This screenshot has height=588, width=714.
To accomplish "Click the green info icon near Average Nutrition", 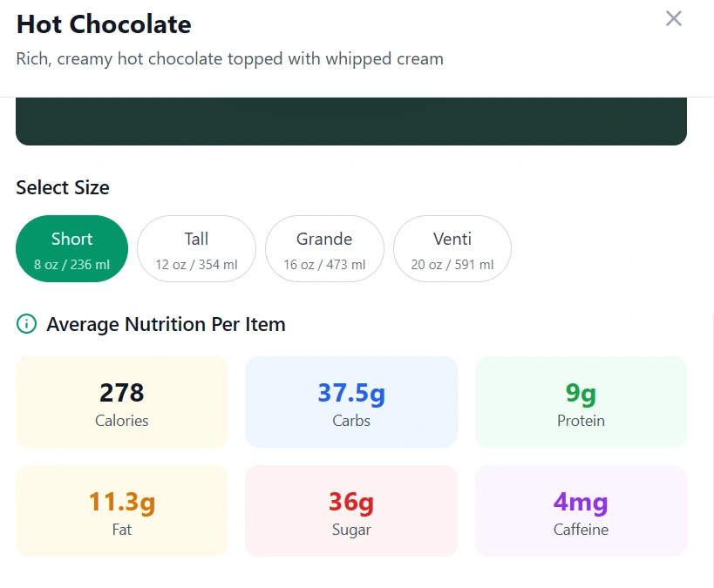I will pyautogui.click(x=25, y=323).
